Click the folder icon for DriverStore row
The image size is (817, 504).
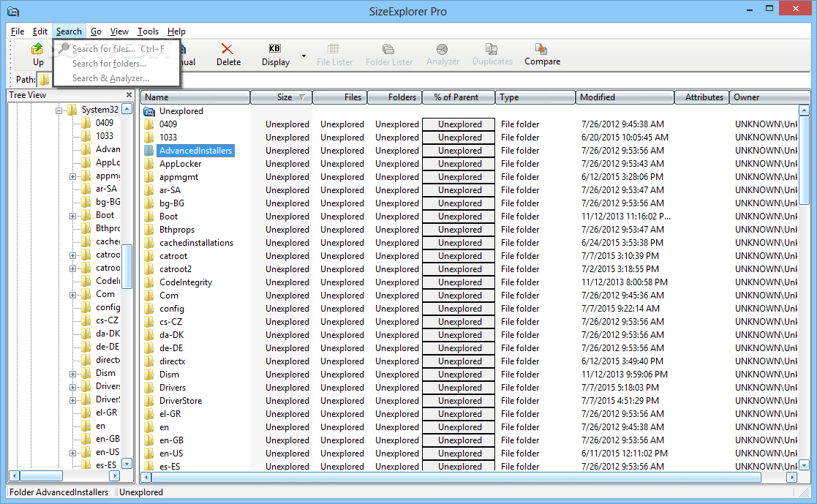click(149, 401)
